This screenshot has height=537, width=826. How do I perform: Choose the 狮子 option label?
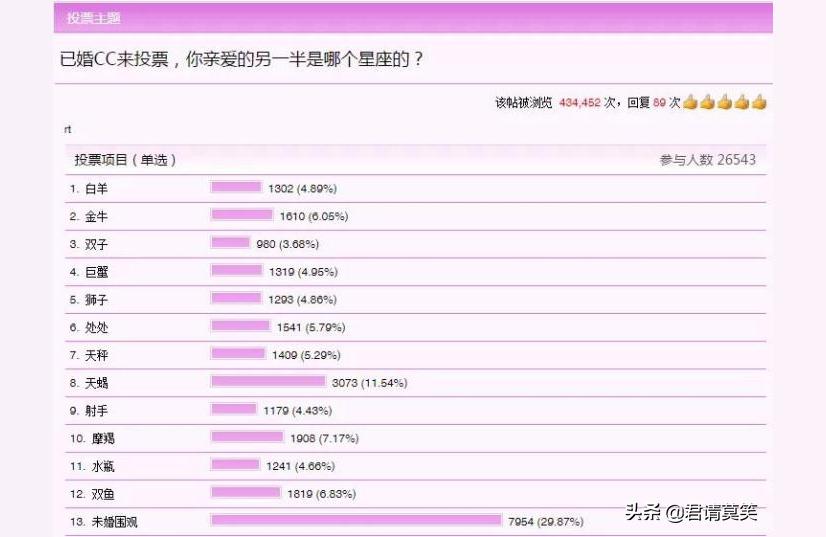click(x=96, y=299)
